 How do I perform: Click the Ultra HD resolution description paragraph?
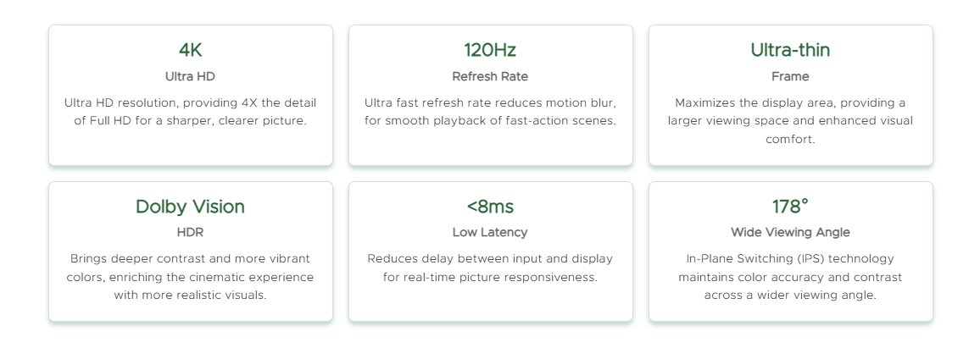click(x=190, y=112)
